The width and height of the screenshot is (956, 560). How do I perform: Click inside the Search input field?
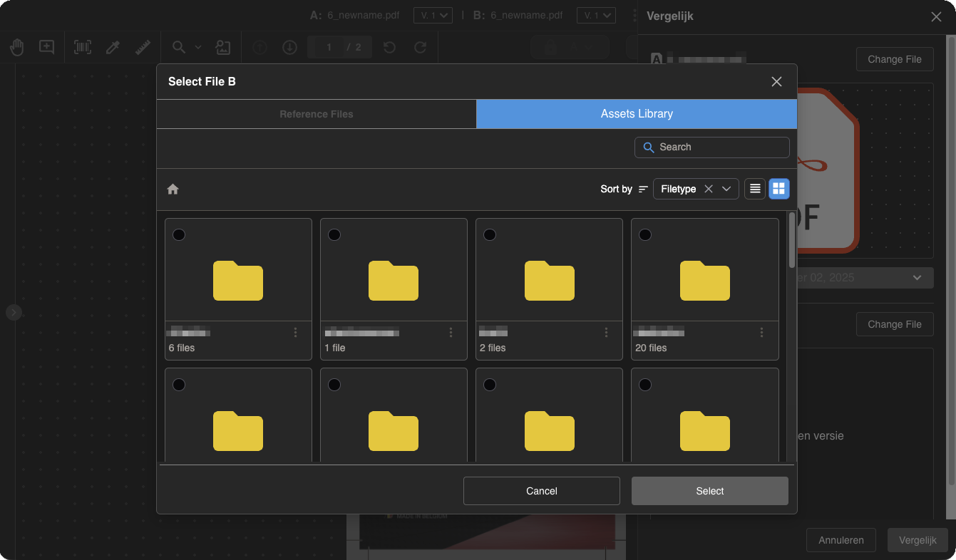pos(711,147)
